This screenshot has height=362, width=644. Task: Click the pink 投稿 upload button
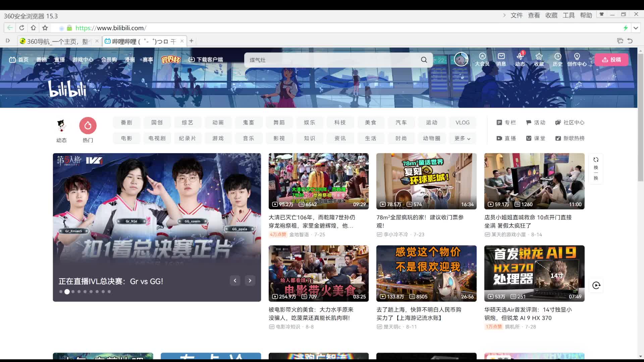pyautogui.click(x=611, y=59)
